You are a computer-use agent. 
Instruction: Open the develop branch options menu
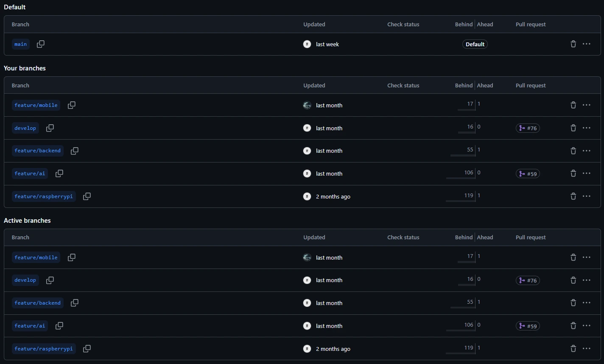(x=587, y=128)
